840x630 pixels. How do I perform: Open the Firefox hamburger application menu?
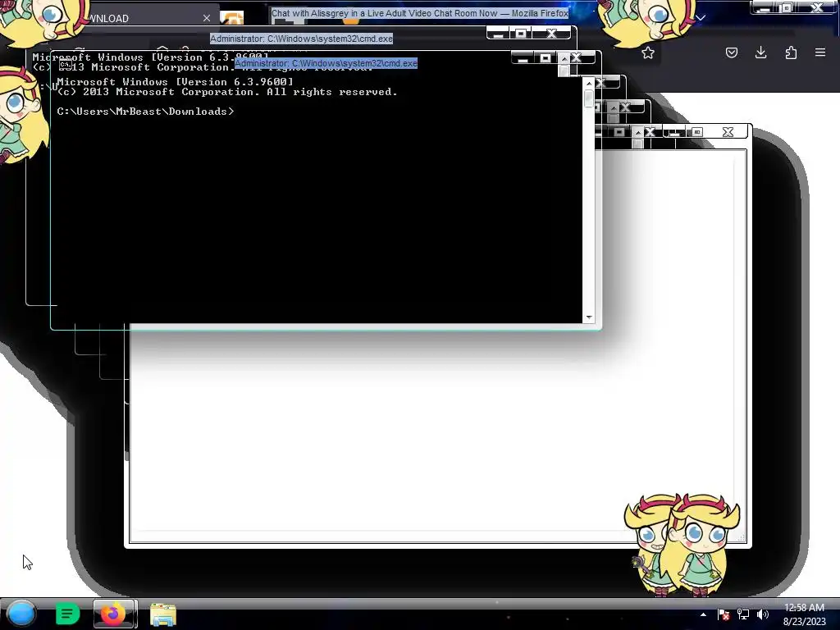[820, 52]
